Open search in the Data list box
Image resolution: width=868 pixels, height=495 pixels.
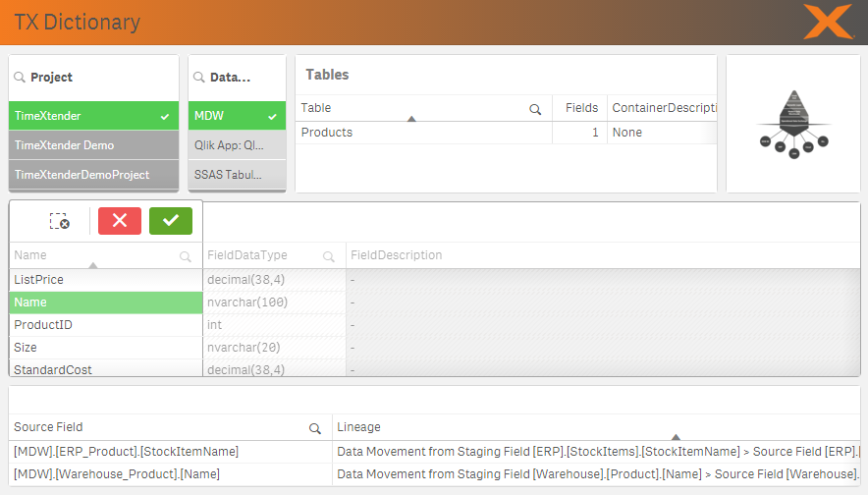tap(198, 77)
